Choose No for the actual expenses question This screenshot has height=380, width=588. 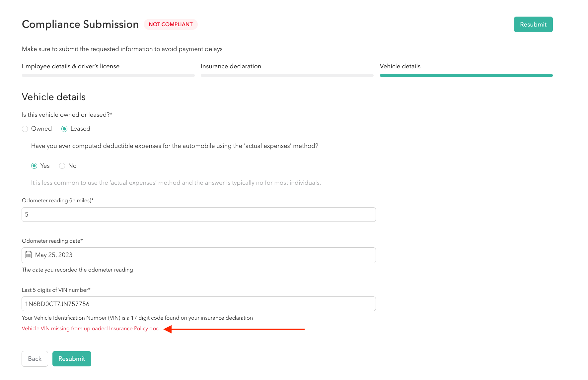pyautogui.click(x=62, y=166)
